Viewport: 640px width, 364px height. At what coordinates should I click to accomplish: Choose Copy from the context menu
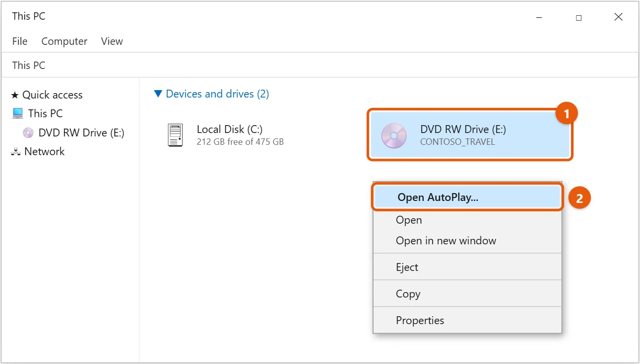pos(467,294)
